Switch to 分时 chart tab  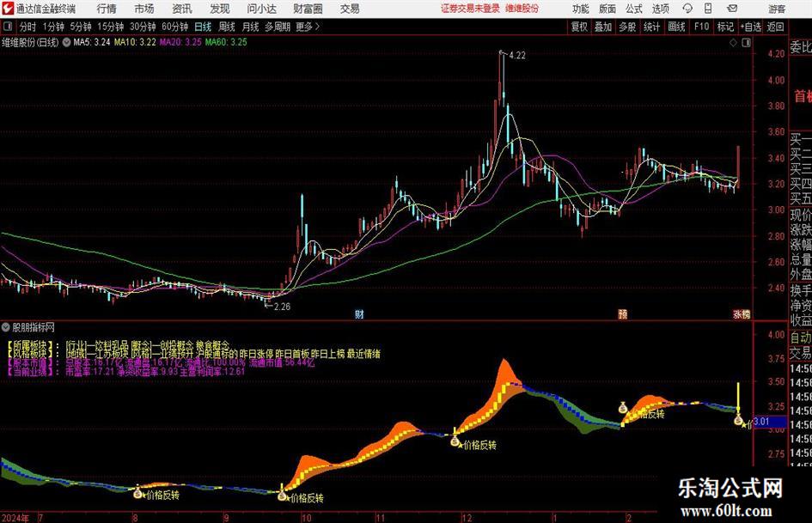click(27, 27)
